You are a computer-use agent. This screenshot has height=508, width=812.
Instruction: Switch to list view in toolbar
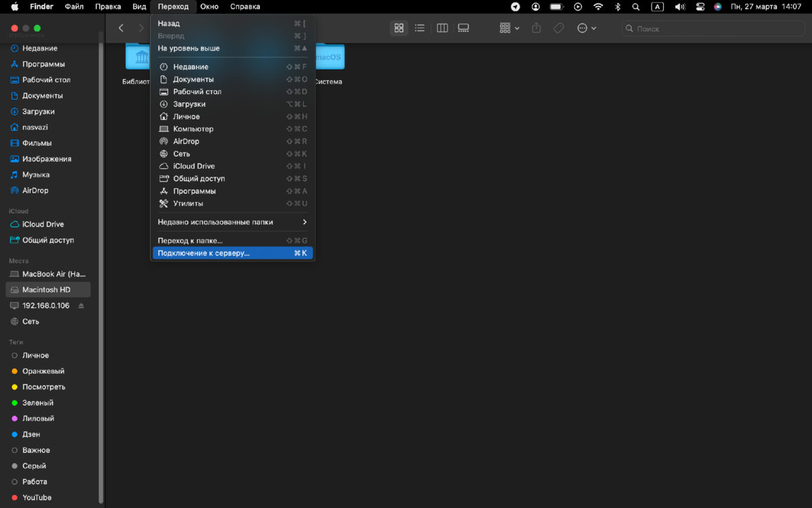point(420,28)
